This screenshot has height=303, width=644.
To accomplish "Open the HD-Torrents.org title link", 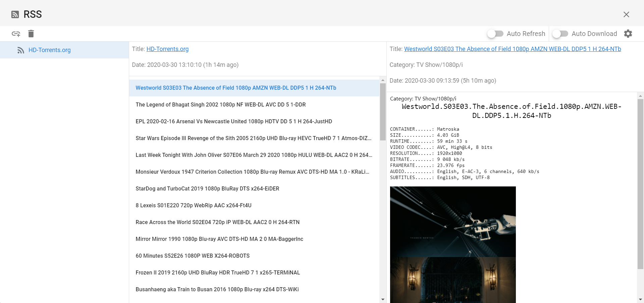I will [x=167, y=49].
